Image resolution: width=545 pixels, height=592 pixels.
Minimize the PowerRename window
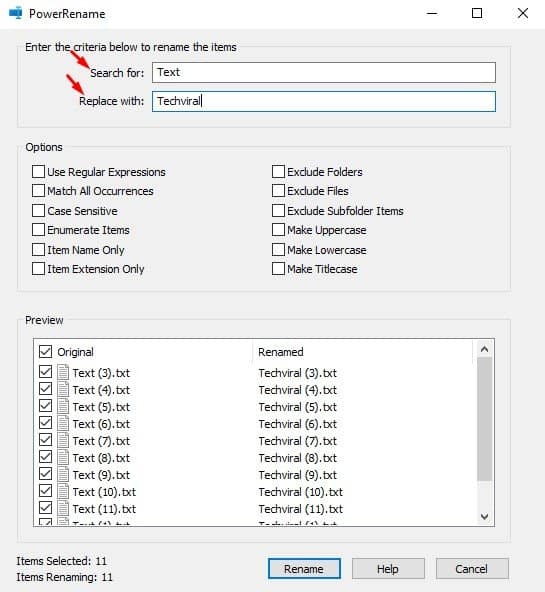(432, 13)
